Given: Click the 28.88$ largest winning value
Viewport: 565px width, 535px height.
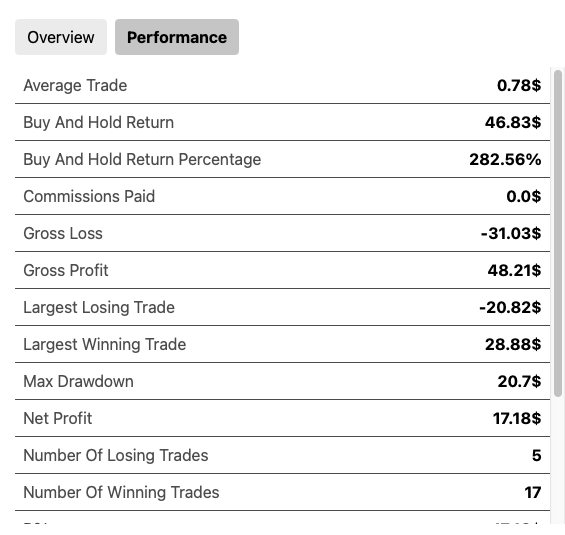Looking at the screenshot, I should [x=513, y=344].
